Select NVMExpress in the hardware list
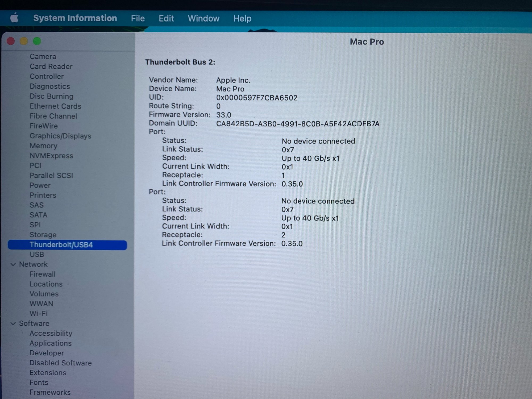This screenshot has width=532, height=399. click(x=51, y=156)
